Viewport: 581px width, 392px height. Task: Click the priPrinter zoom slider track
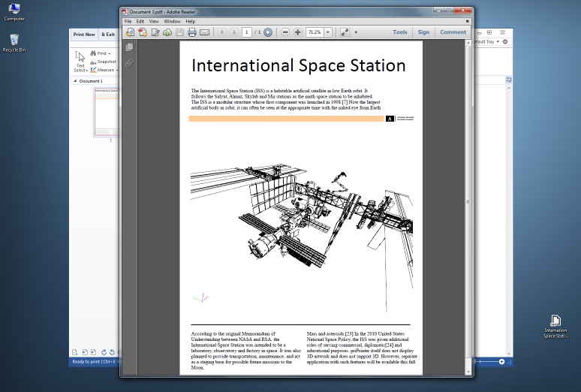(487, 362)
